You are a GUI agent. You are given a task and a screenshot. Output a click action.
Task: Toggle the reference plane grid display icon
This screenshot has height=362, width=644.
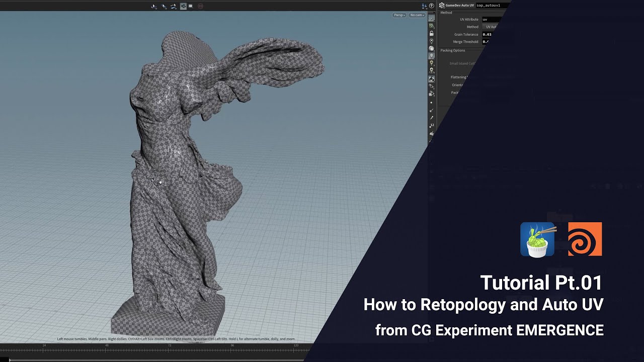(432, 18)
